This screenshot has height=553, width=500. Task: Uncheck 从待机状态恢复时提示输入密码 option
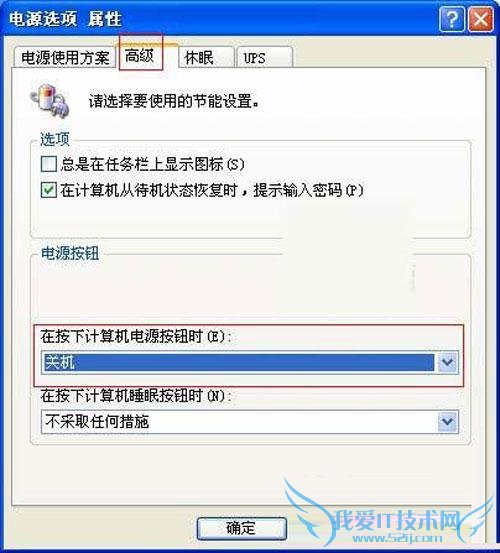(49, 190)
